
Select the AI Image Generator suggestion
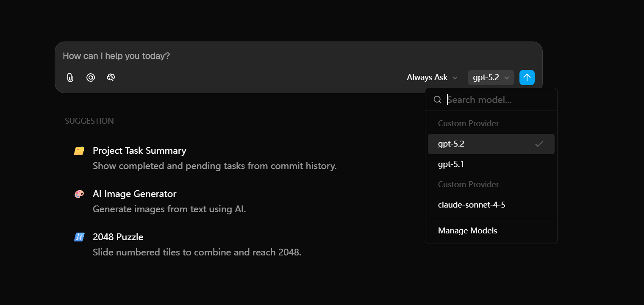pyautogui.click(x=134, y=194)
